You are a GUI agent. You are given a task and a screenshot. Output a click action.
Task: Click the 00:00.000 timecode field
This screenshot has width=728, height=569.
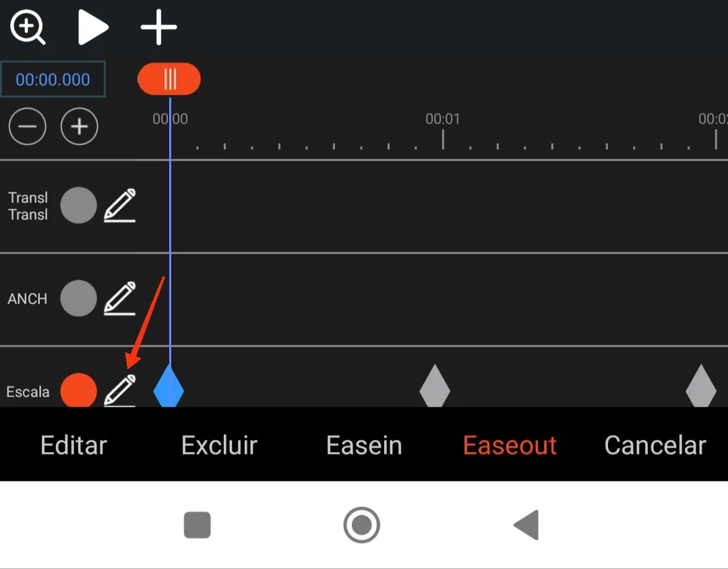[x=53, y=80]
